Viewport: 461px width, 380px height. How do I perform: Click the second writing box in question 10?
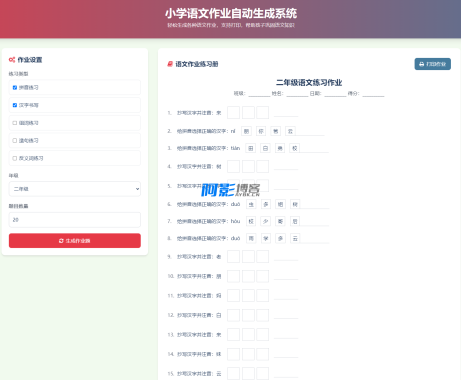coord(248,276)
